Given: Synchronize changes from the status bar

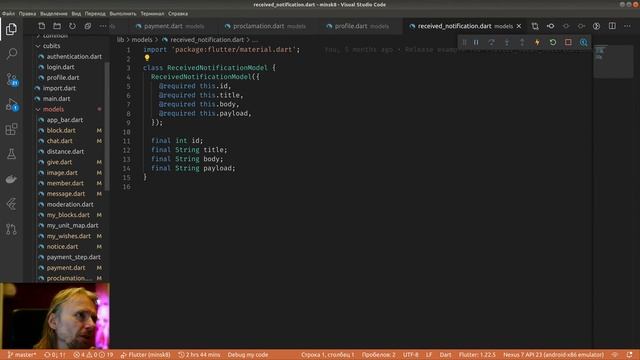Looking at the screenshot, I should [x=55, y=355].
